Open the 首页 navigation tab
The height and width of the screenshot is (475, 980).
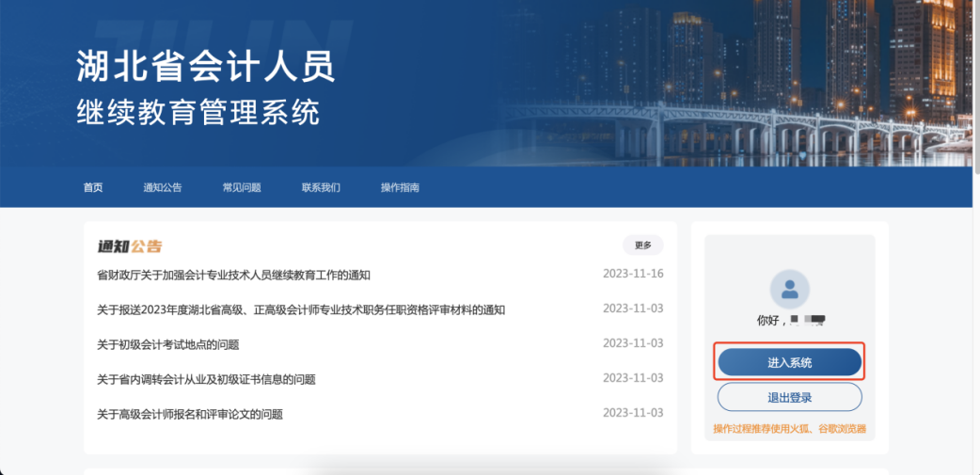93,187
